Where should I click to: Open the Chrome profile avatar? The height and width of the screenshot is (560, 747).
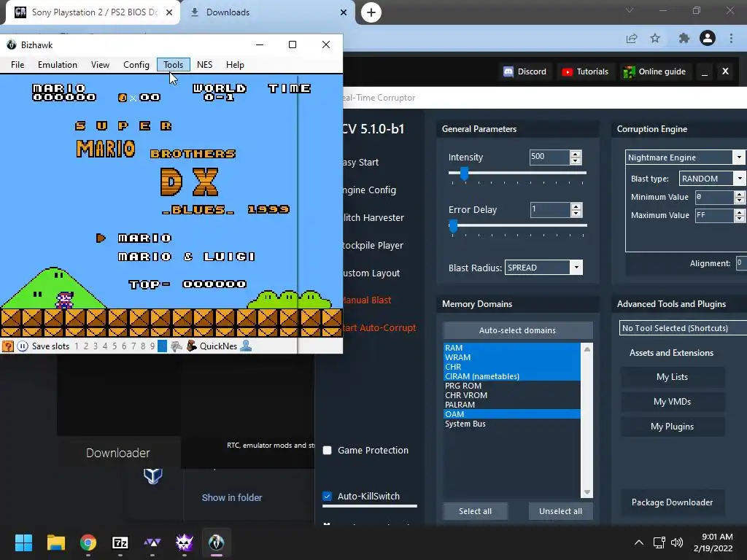[x=708, y=38]
